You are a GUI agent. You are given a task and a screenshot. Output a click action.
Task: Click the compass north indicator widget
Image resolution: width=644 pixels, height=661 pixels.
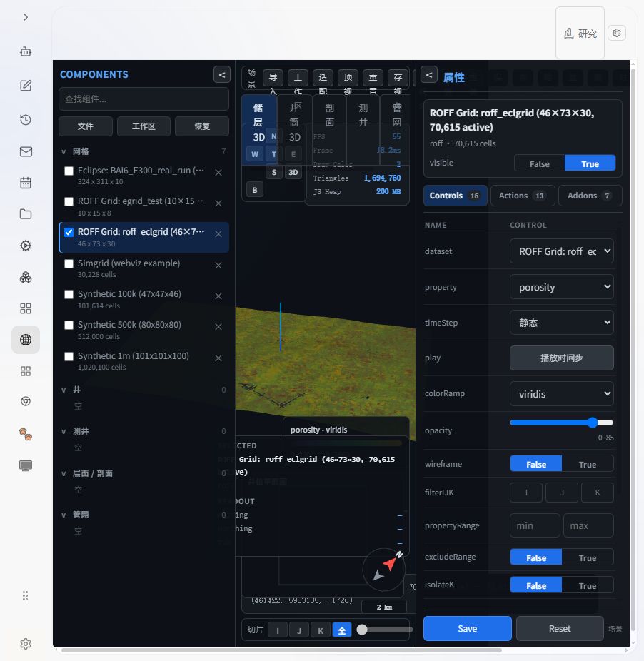[384, 569]
